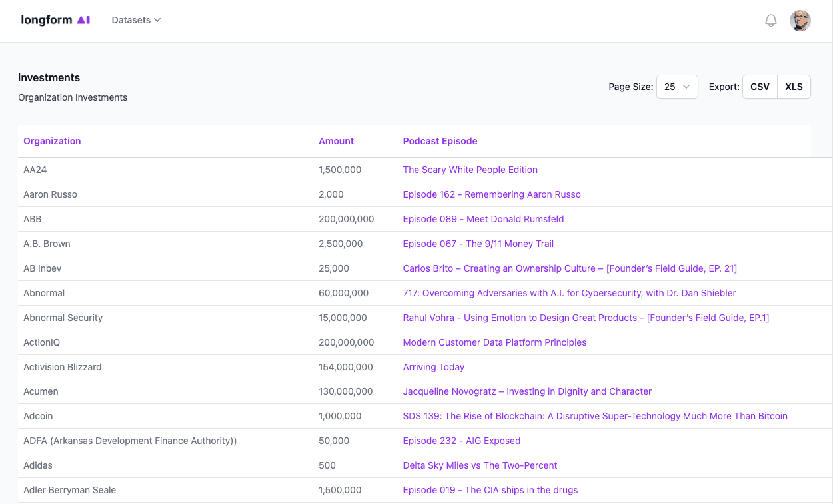Open Modern Customer Data Platform Principles link
Screen dimensions: 833x504
pos(494,342)
